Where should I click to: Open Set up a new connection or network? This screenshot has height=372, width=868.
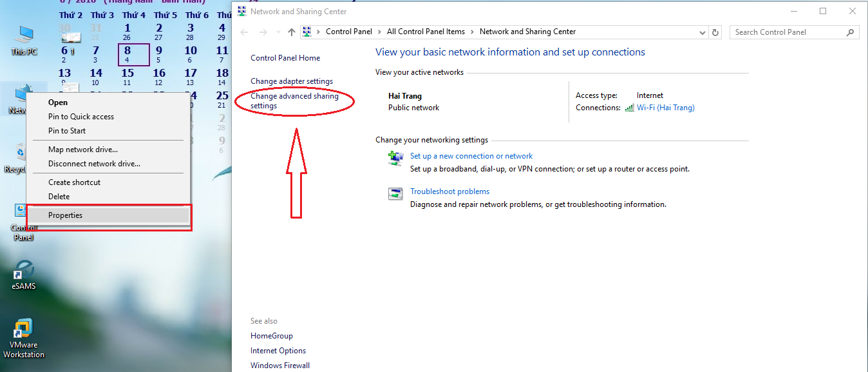[471, 156]
